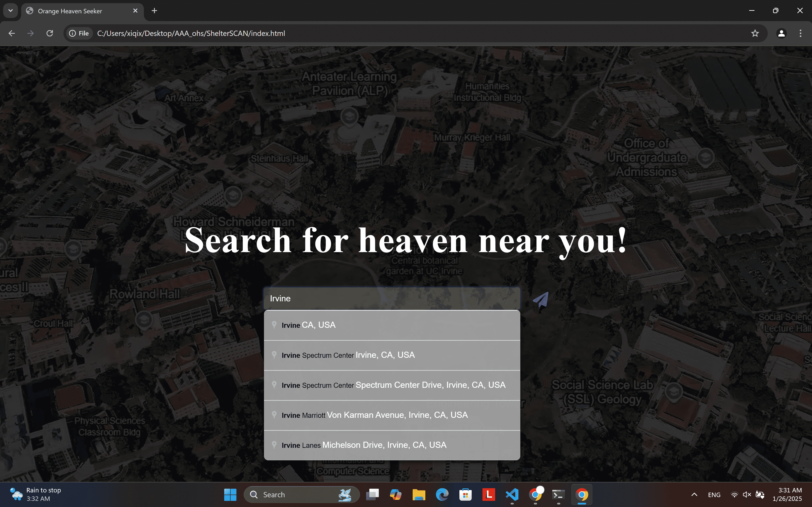Show hidden system tray icons
This screenshot has width=812, height=507.
click(694, 495)
